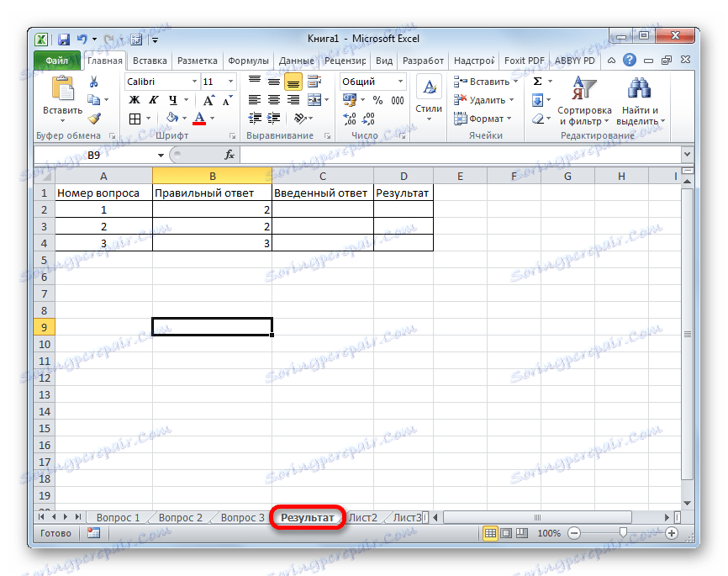Decrease decimal places
Screen dimensions: 728x576
[x=369, y=119]
